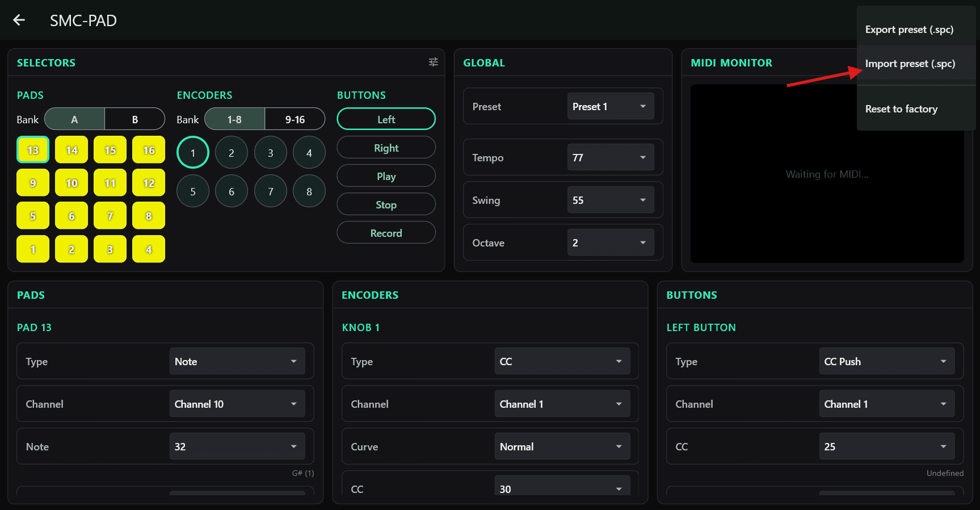
Task: Select encoder knob 8
Action: point(309,191)
